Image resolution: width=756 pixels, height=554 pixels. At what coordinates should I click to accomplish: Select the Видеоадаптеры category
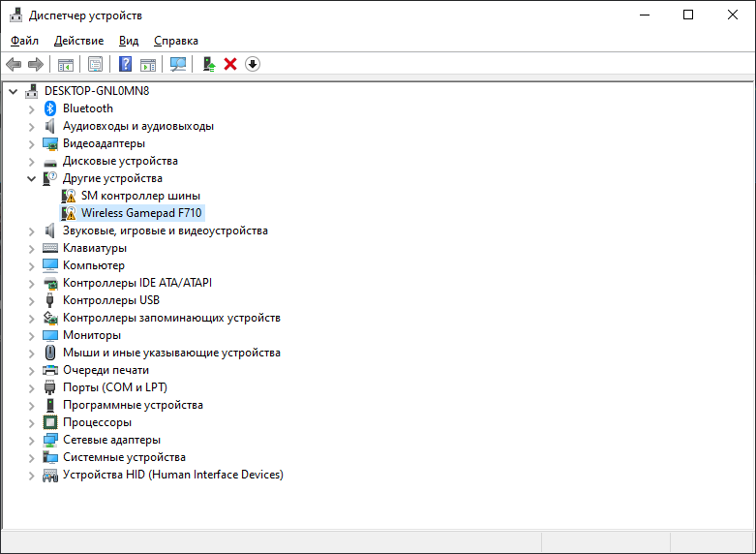(104, 143)
